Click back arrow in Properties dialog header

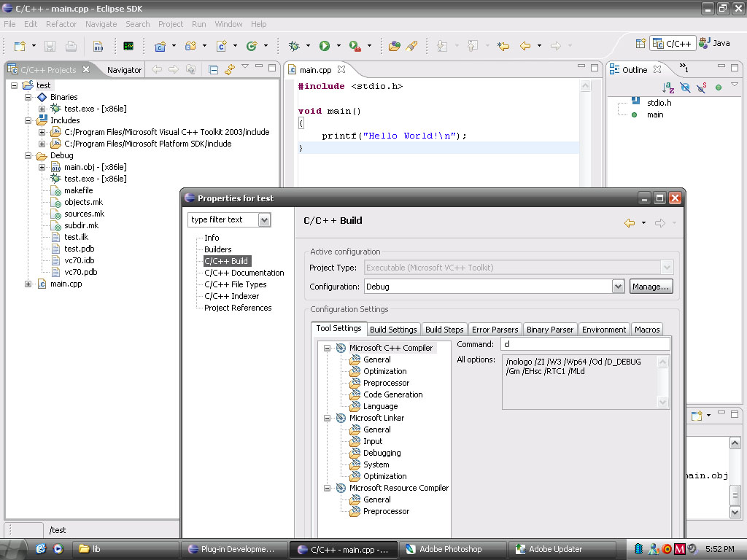click(x=630, y=223)
